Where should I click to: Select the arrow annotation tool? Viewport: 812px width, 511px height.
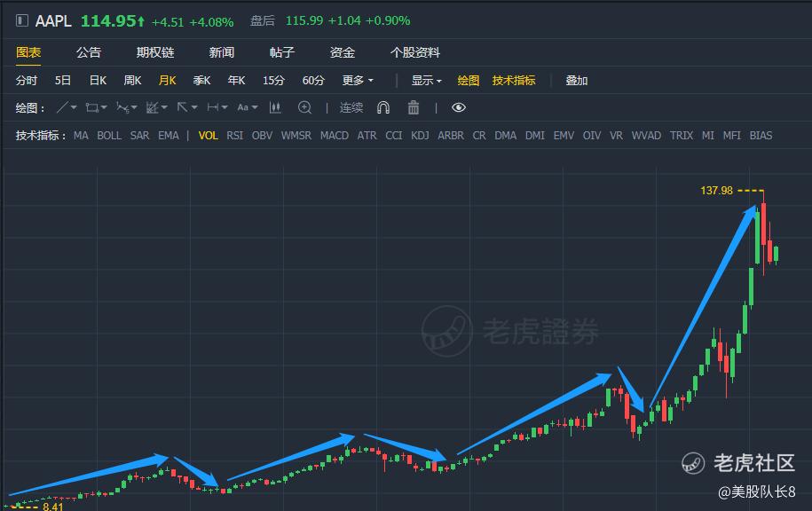coord(182,107)
